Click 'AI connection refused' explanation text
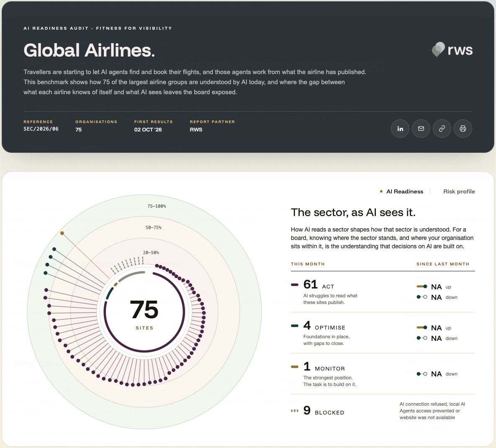This screenshot has width=496, height=448. click(x=432, y=411)
